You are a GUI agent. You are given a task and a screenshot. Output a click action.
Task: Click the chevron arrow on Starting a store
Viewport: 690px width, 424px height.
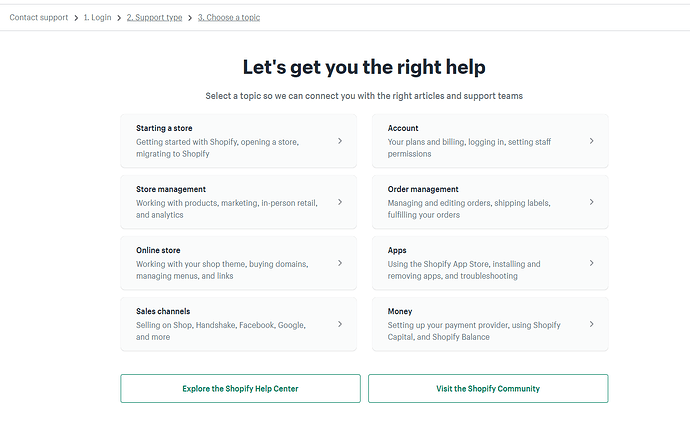[x=340, y=141]
